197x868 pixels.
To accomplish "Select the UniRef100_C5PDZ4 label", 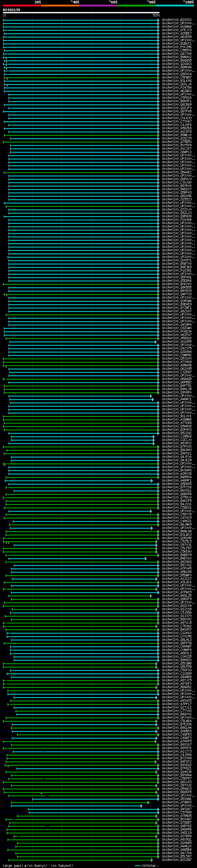I will [x=177, y=98].
